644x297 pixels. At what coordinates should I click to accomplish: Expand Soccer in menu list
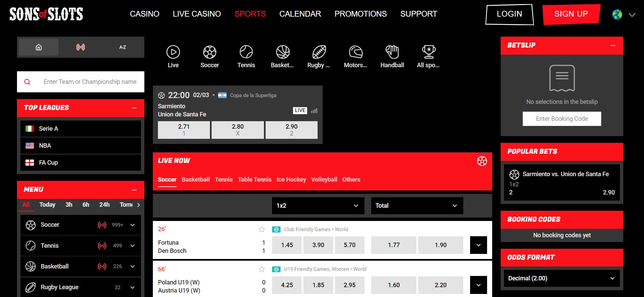click(x=132, y=225)
